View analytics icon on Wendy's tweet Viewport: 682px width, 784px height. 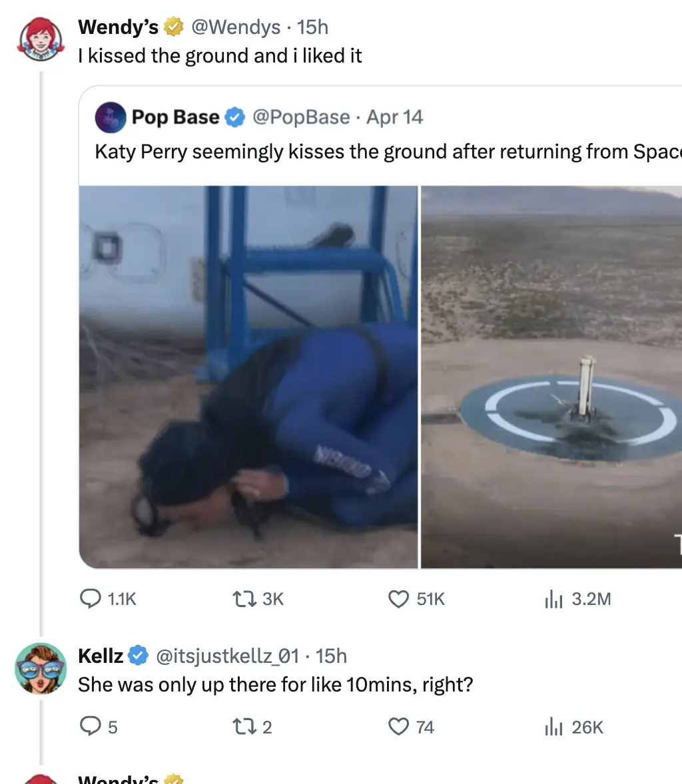[x=553, y=600]
